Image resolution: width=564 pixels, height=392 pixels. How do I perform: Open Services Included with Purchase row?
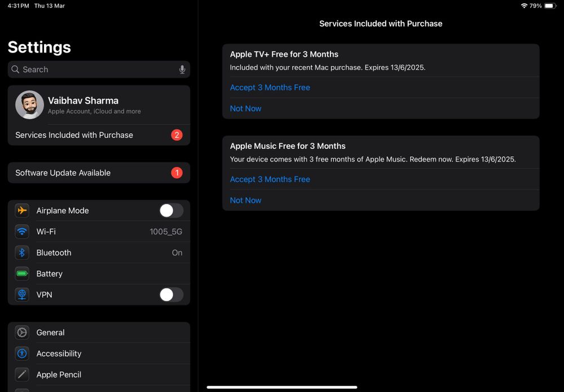[x=99, y=135]
